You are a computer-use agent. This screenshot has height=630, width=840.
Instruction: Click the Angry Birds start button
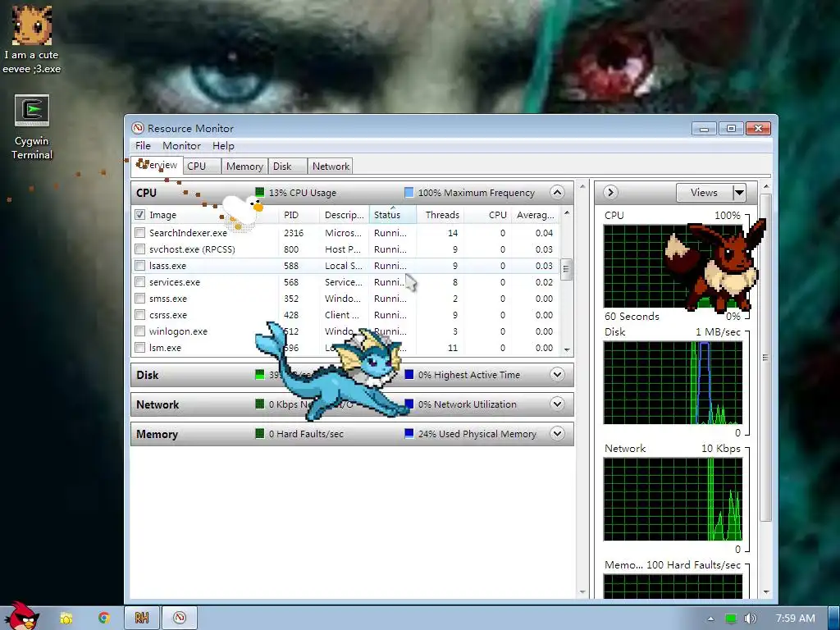(x=22, y=616)
